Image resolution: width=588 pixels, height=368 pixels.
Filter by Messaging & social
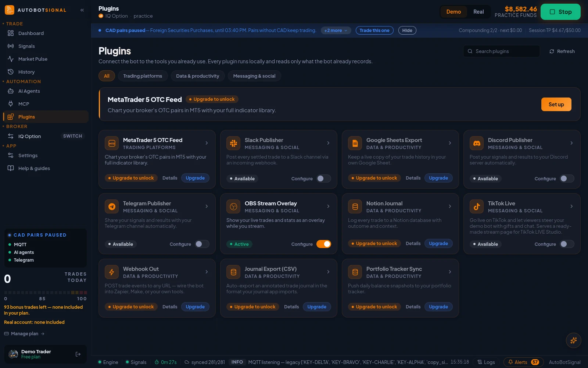point(254,76)
